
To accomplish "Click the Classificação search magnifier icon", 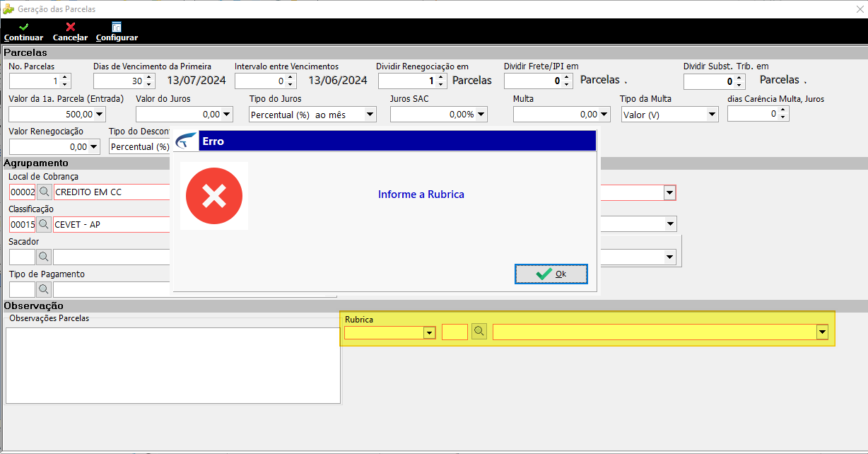I will click(x=44, y=224).
